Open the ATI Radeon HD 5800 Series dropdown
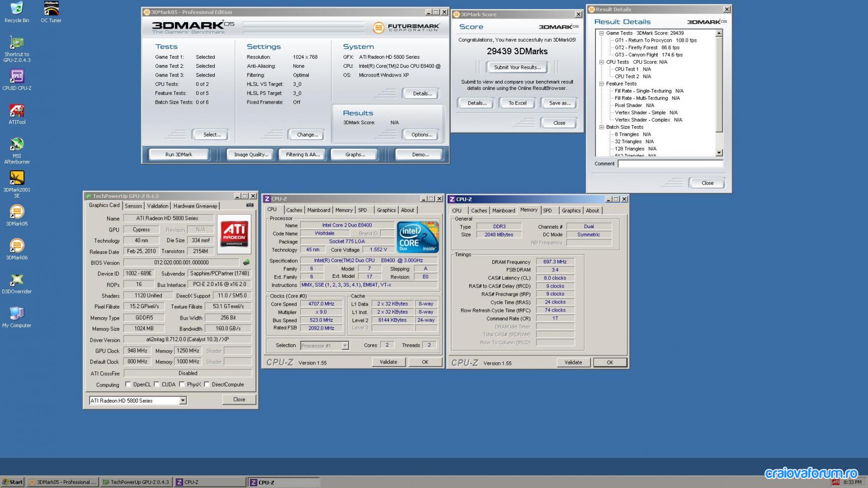Screen dimensions: 868x488 pos(183,401)
